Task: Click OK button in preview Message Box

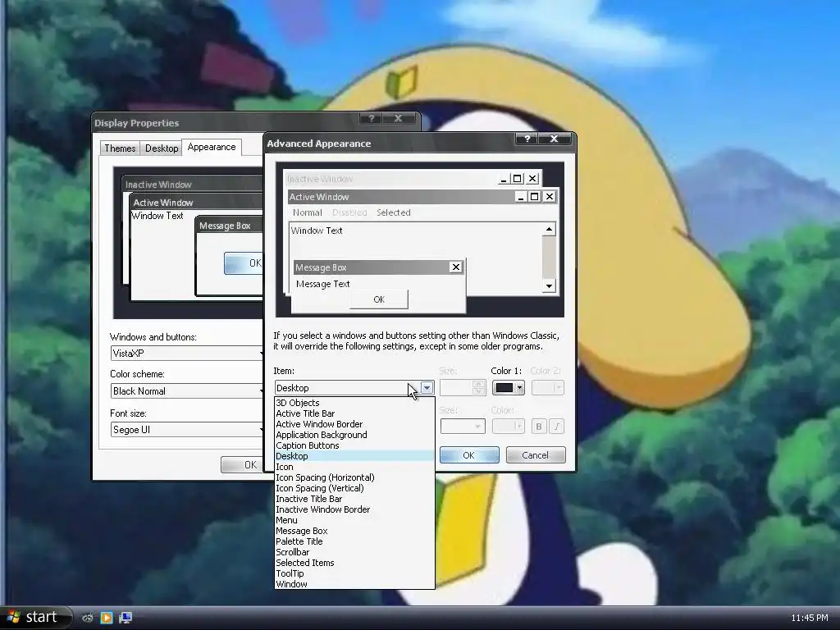Action: pyautogui.click(x=379, y=299)
